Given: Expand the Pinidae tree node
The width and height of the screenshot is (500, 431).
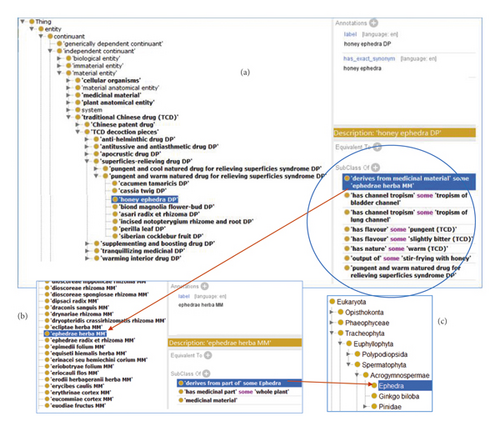Looking at the screenshot, I should pyautogui.click(x=365, y=406).
